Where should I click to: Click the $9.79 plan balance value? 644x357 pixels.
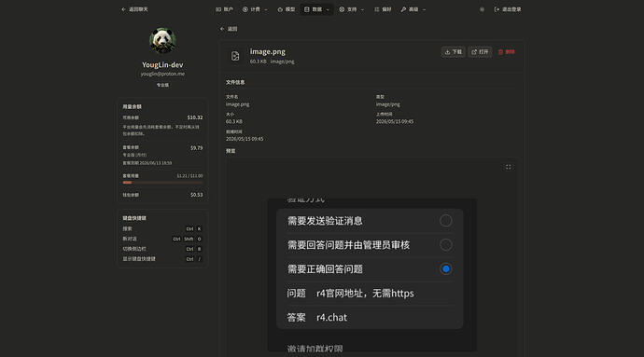click(196, 147)
